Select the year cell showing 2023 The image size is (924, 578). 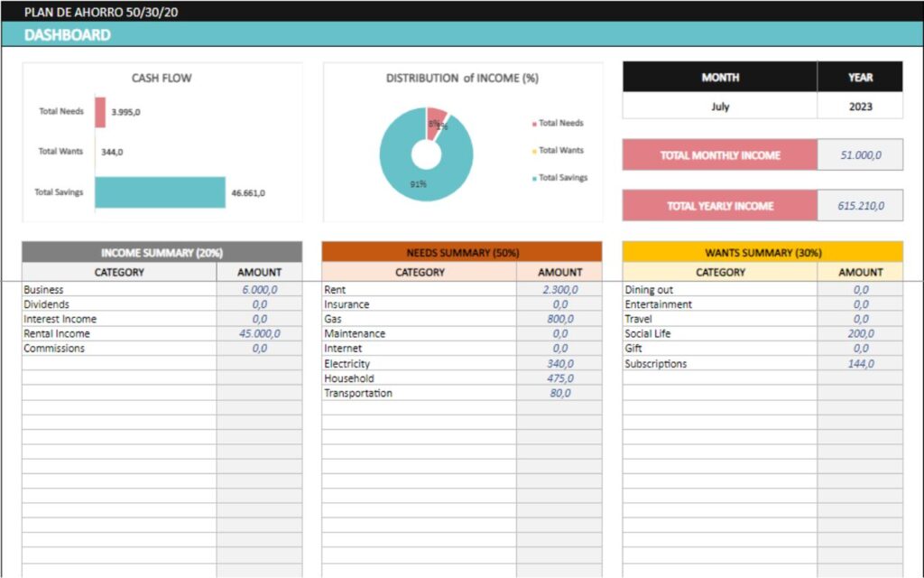pos(860,107)
